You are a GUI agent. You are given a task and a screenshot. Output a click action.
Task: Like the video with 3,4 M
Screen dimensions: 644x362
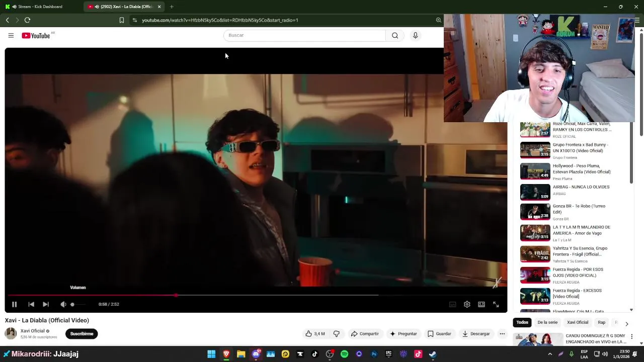coord(315,334)
